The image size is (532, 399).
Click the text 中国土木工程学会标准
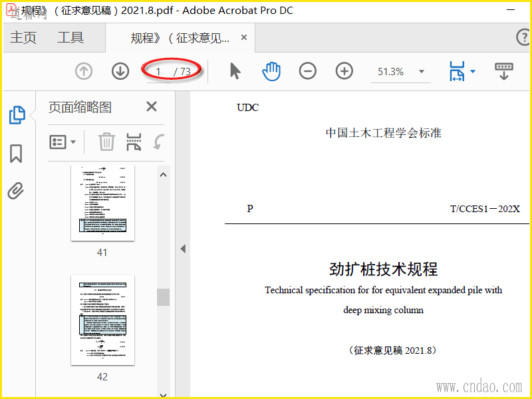(384, 132)
